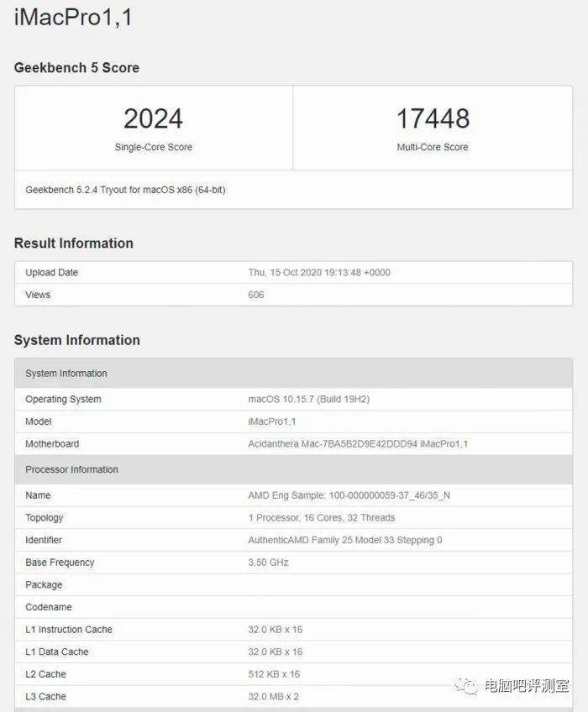Click the Views label
Screen dimensions: 588x712
pos(38,295)
